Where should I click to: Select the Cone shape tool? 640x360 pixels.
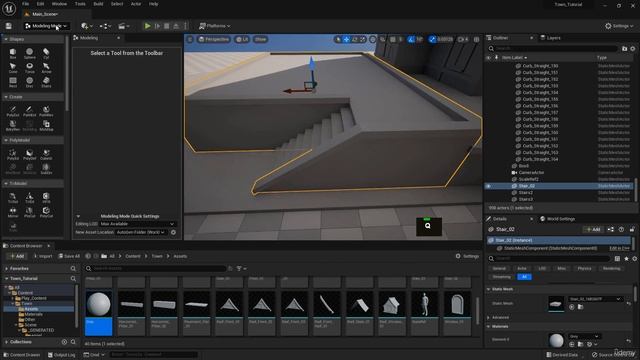tap(13, 68)
